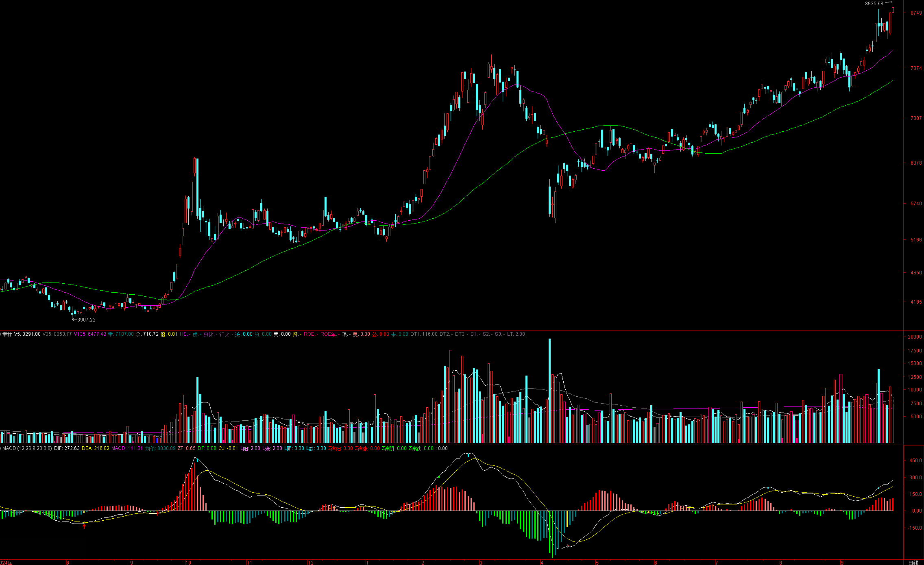Click the 3907.22 low price marker

pos(86,320)
